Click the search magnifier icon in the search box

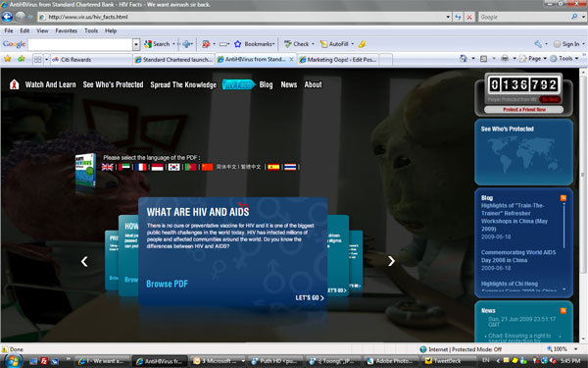pos(574,17)
